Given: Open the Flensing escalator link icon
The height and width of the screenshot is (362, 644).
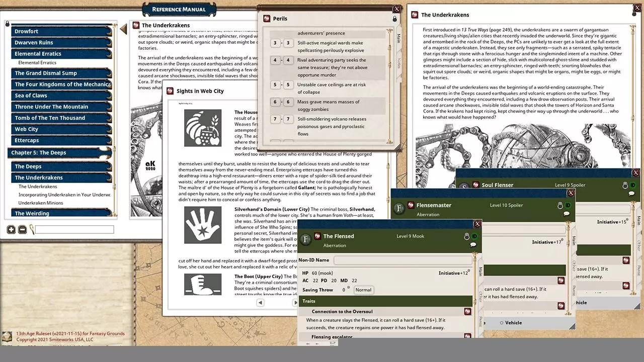Looking at the screenshot, I should [467, 336].
